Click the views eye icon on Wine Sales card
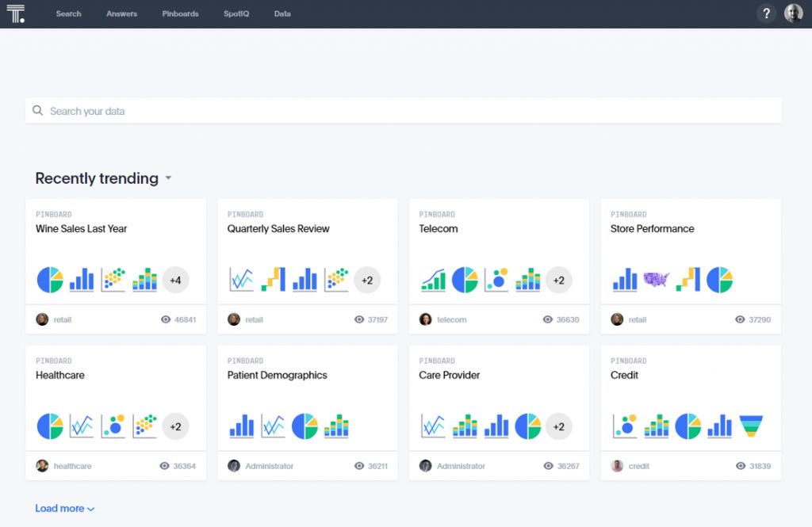Image resolution: width=812 pixels, height=527 pixels. coord(166,320)
